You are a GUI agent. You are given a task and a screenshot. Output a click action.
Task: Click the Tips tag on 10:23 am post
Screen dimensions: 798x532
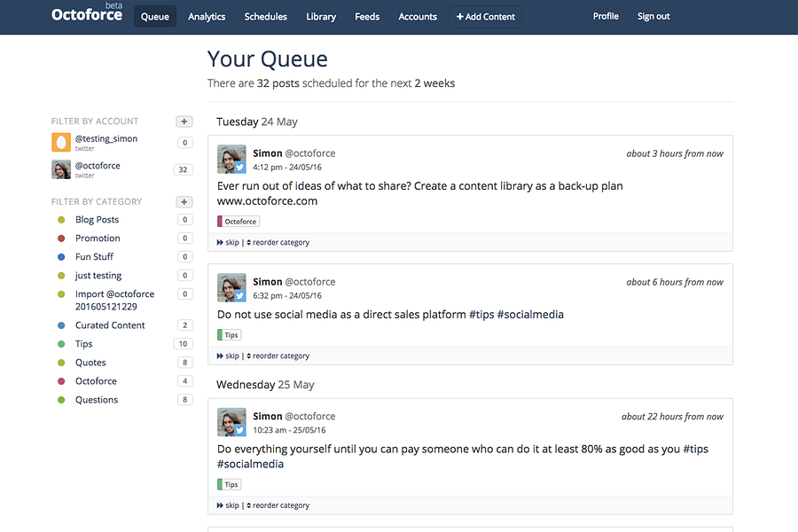point(229,485)
